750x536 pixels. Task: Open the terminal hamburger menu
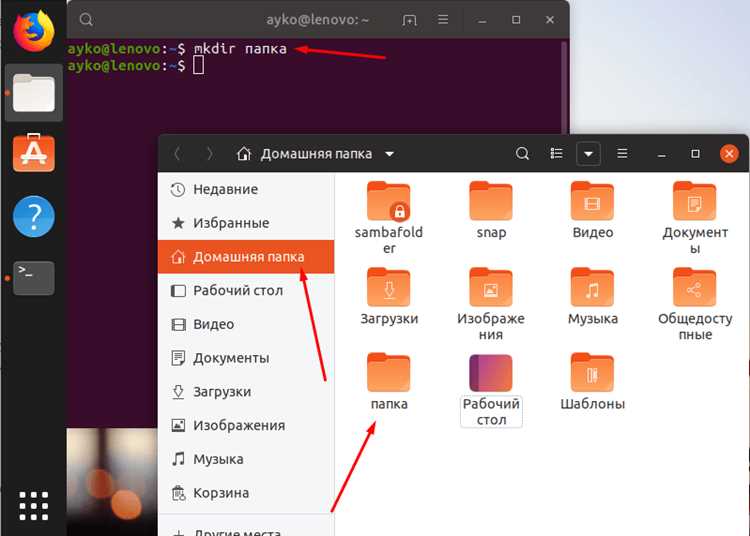[x=443, y=20]
